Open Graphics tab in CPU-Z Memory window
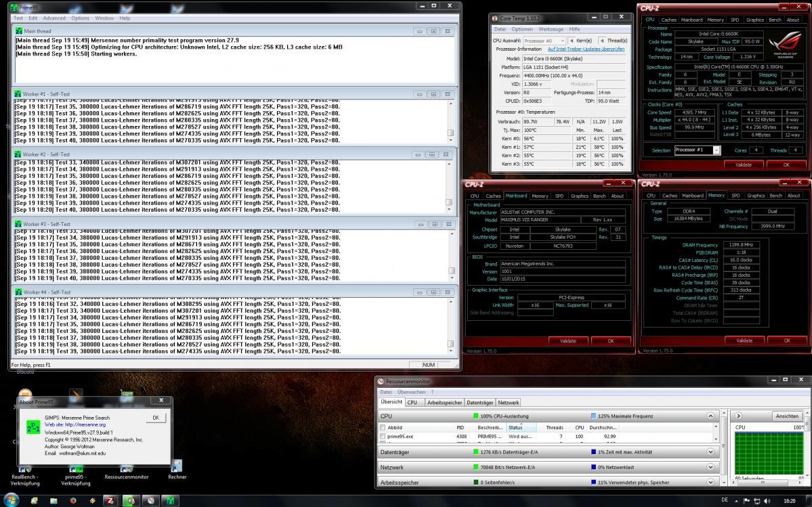Screen dimensions: 812x507 click(x=756, y=196)
